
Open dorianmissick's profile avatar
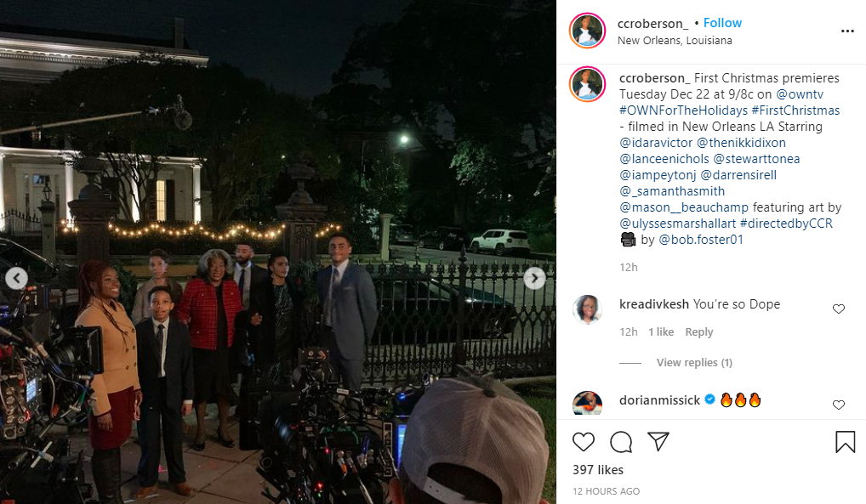click(587, 403)
